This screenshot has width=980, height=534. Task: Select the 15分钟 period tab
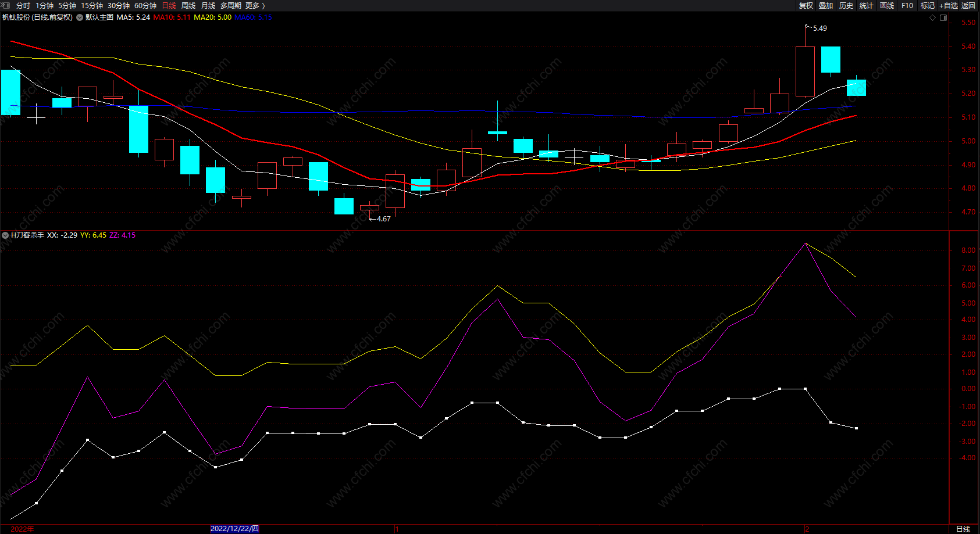pyautogui.click(x=92, y=5)
